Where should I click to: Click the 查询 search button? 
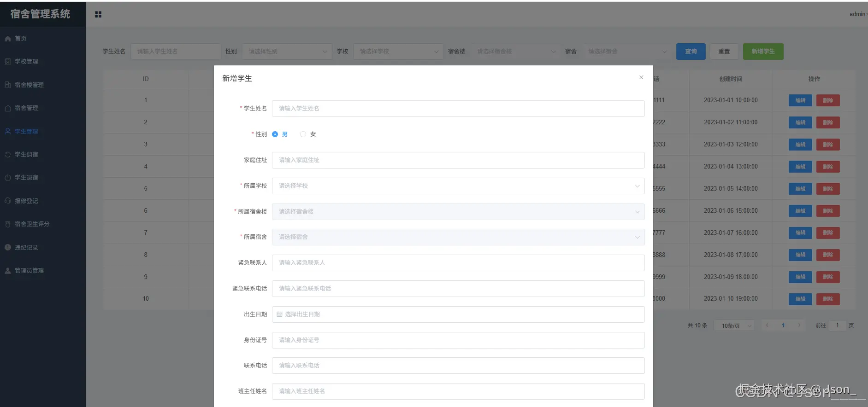coord(691,52)
